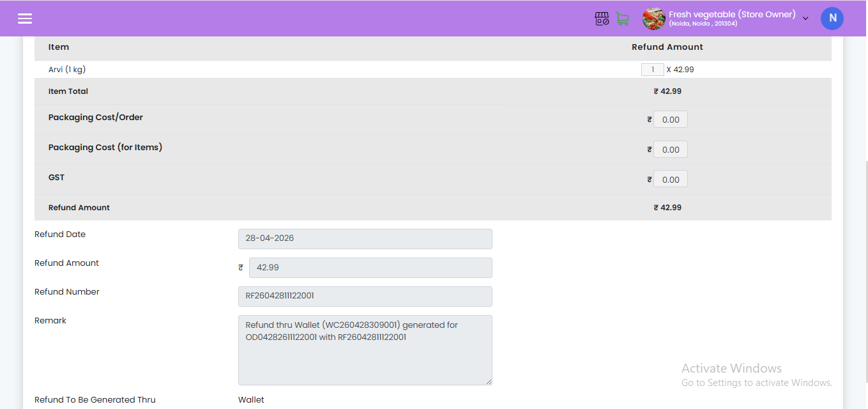The width and height of the screenshot is (868, 409).
Task: Open the store POS icon
Action: click(x=602, y=19)
